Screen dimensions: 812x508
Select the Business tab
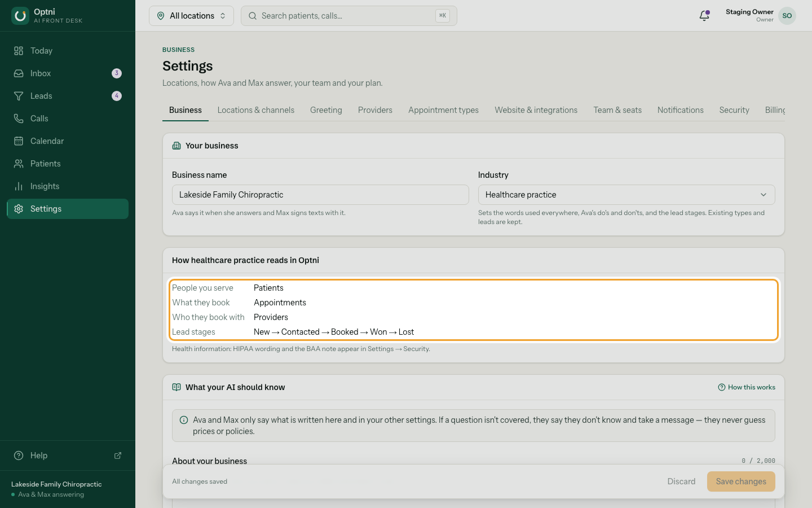pos(186,110)
